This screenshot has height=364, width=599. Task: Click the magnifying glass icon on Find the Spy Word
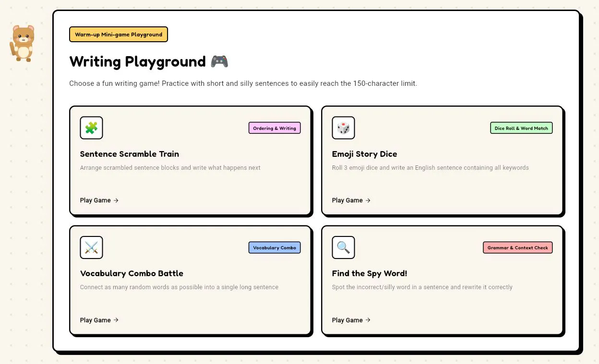[343, 247]
